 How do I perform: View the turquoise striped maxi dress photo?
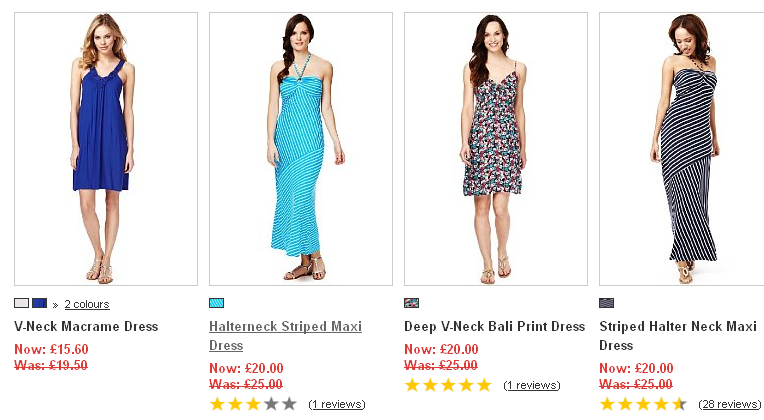click(300, 148)
